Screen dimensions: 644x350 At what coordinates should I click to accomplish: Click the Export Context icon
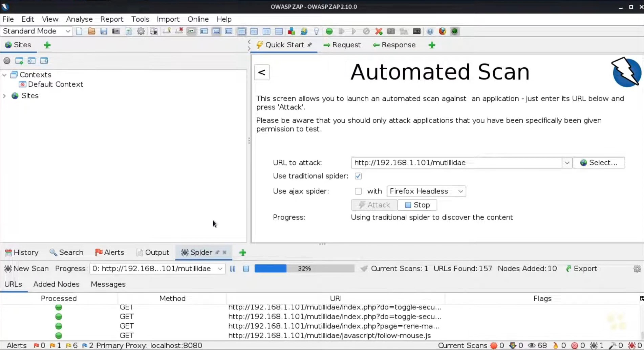click(x=44, y=61)
